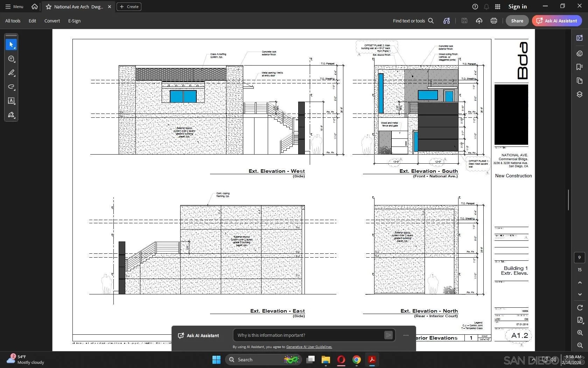The image size is (588, 368).
Task: Select the arrow selection tool
Action: point(11,45)
